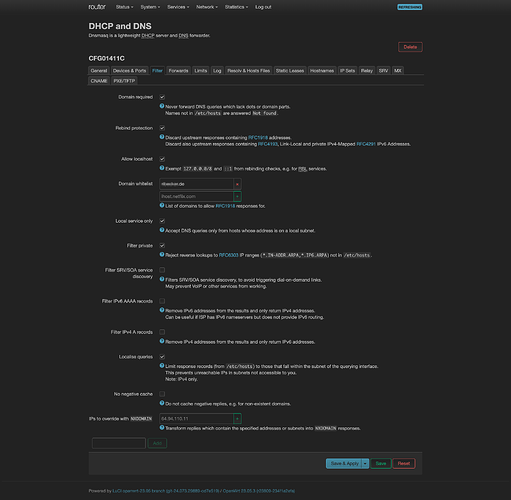511x500 pixels.
Task: Click the info icon under Domain required
Action: tap(162, 106)
